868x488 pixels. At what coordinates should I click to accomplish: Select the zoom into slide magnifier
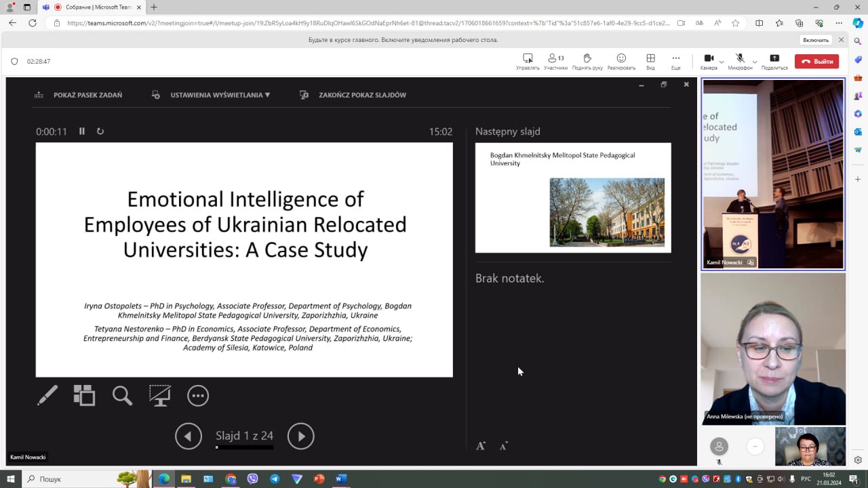122,395
